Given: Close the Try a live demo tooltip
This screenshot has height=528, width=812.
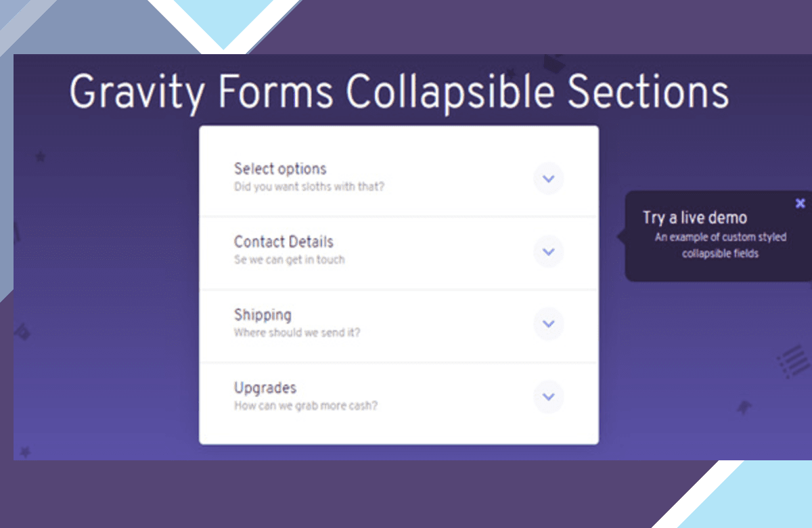Looking at the screenshot, I should 800,203.
